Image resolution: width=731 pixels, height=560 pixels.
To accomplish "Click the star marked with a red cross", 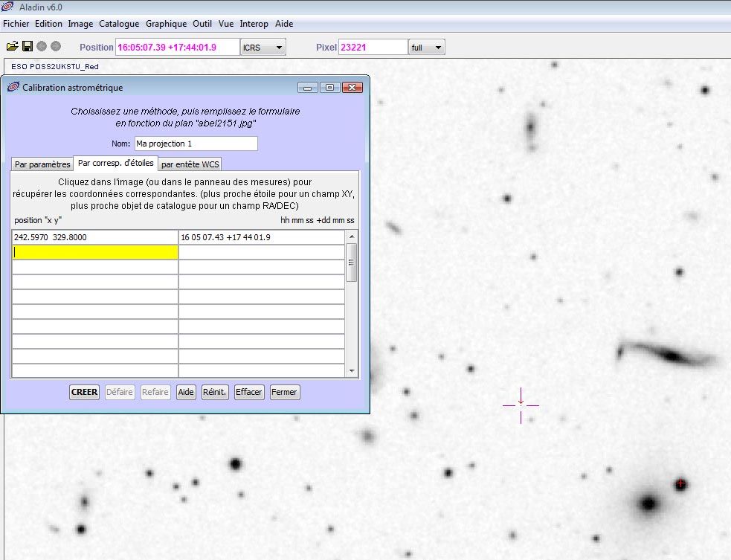I will (x=680, y=484).
